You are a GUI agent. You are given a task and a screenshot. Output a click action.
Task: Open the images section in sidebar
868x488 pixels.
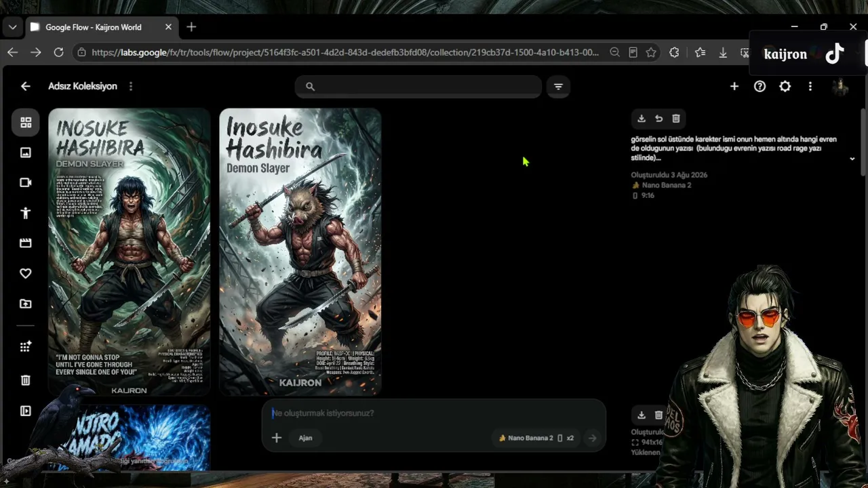pos(26,152)
